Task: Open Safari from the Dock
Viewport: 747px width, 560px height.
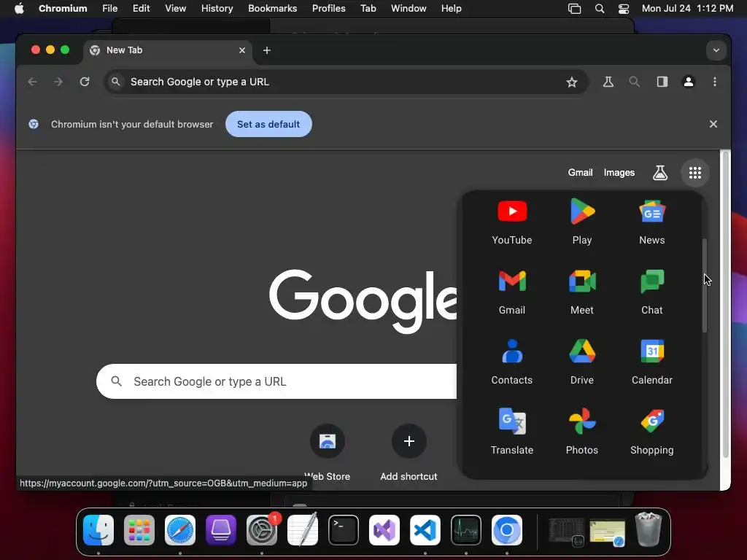Action: tap(180, 530)
